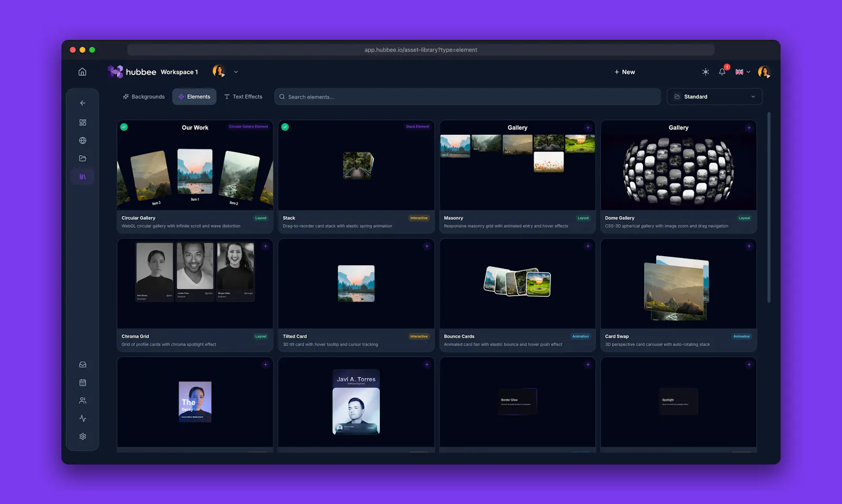842x504 pixels.
Task: Open the folder icon in sidebar
Action: 83,158
